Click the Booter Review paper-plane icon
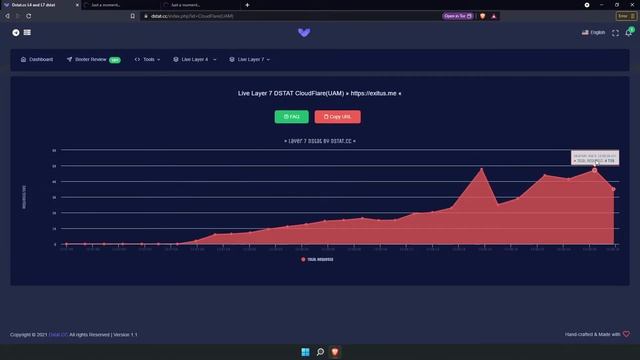 click(x=69, y=60)
